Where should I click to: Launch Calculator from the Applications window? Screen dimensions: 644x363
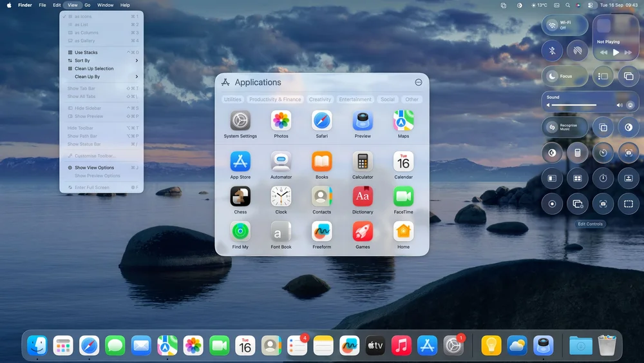point(363,162)
